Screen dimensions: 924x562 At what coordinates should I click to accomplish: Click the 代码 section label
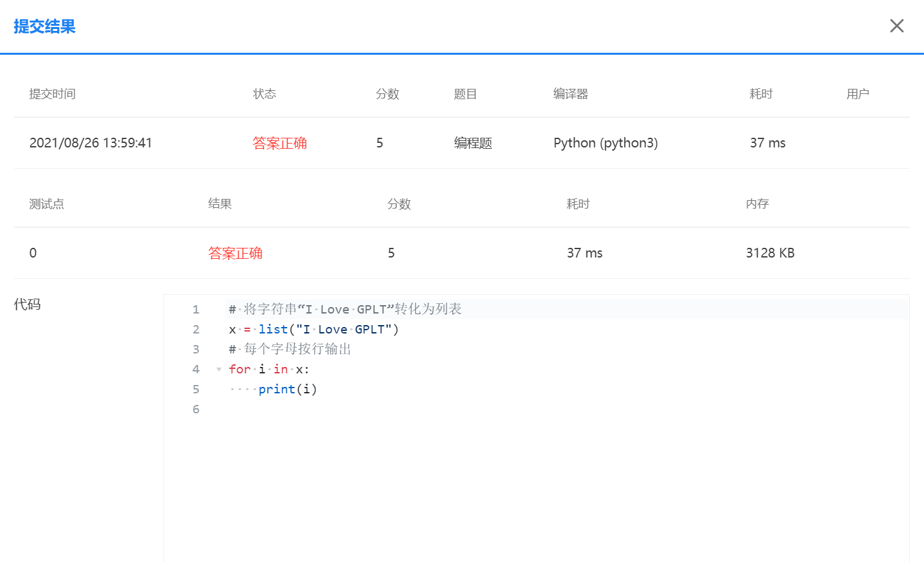pyautogui.click(x=27, y=304)
